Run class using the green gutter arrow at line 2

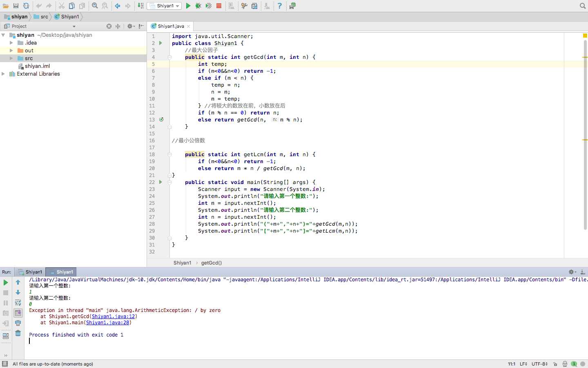160,43
